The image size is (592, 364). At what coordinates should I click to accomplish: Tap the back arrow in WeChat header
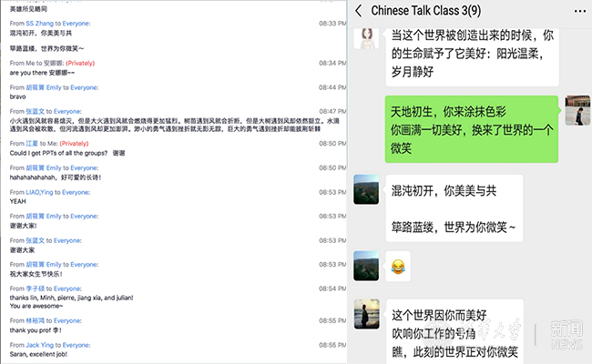pyautogui.click(x=360, y=11)
